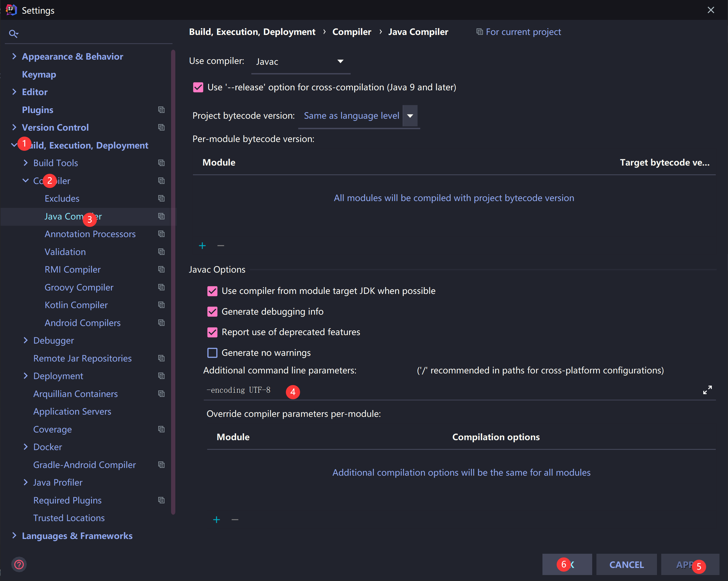The height and width of the screenshot is (581, 728).
Task: Click the IntelliJ logo in title bar
Action: point(11,10)
